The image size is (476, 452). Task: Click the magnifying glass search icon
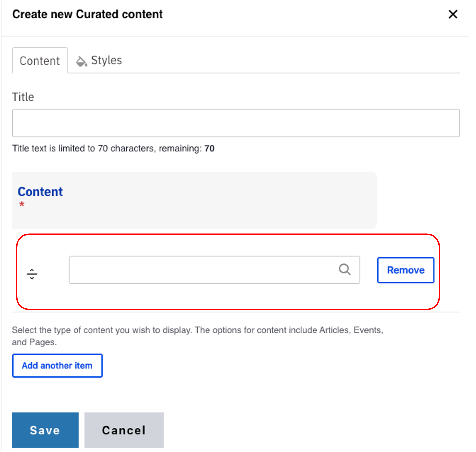(345, 269)
